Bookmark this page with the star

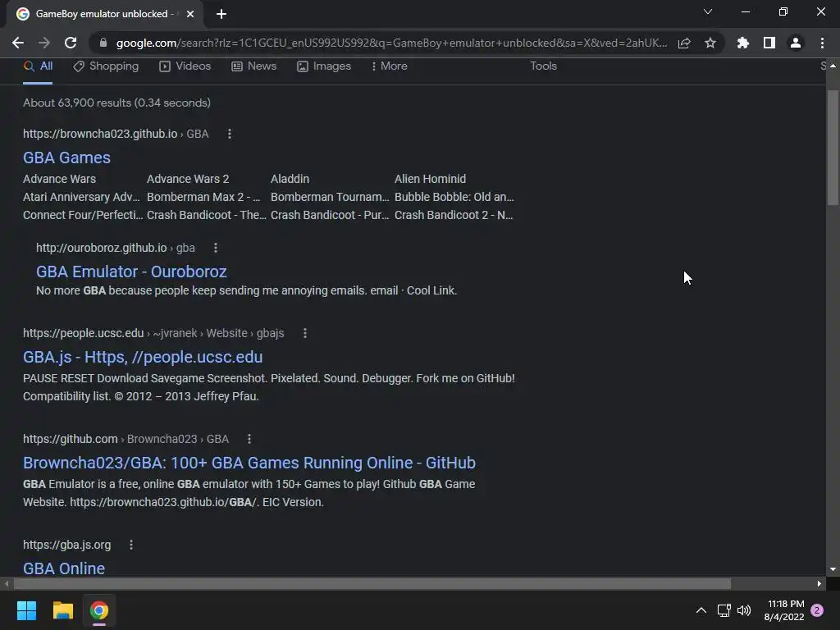tap(710, 43)
